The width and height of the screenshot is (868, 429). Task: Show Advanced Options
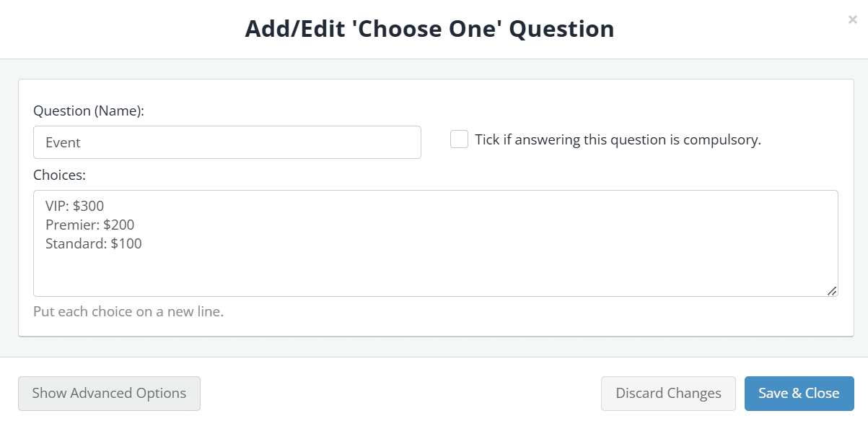point(109,394)
